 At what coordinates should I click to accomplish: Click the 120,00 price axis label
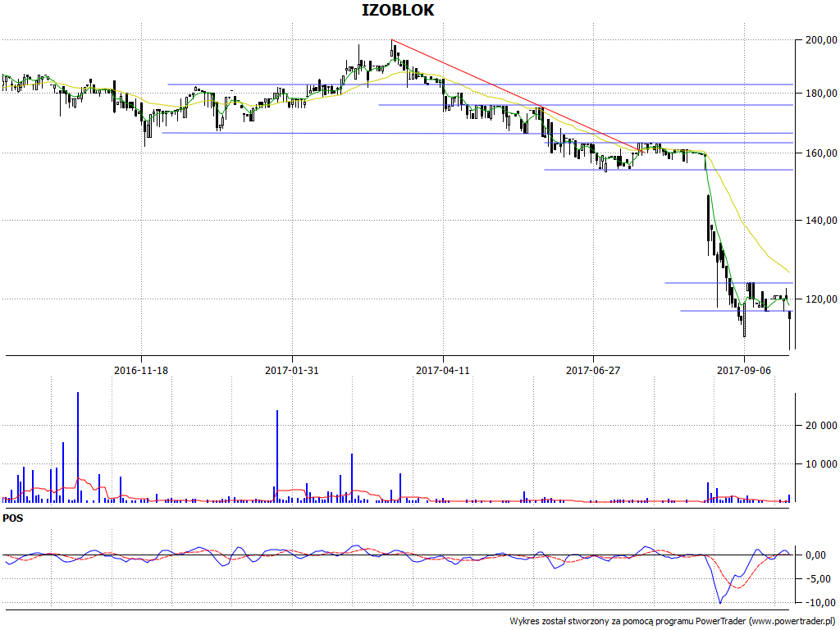(820, 299)
